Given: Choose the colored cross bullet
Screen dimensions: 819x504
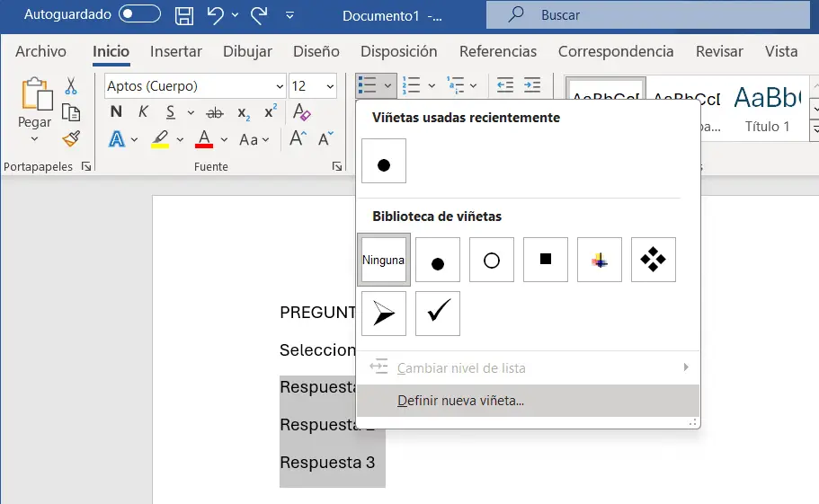Looking at the screenshot, I should coord(600,260).
